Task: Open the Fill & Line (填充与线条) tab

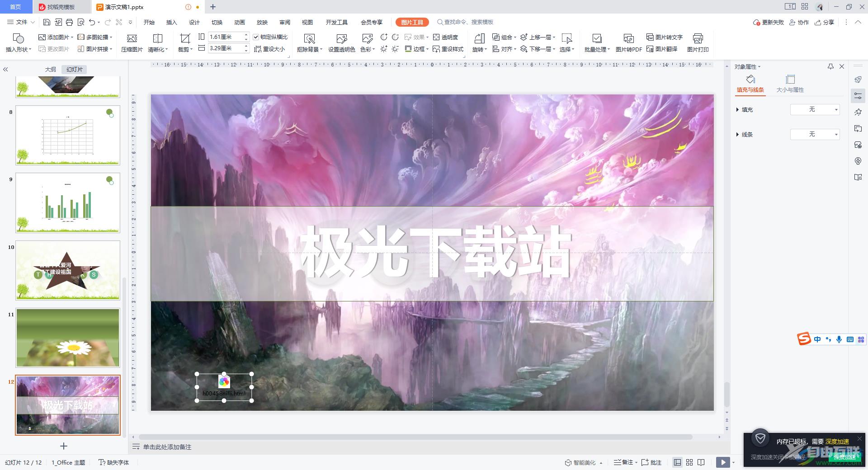Action: tap(750, 84)
